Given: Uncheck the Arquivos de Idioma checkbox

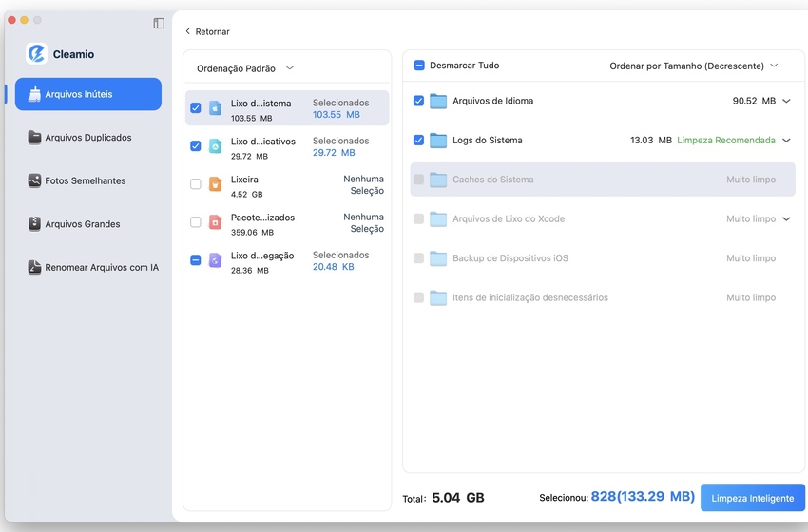Looking at the screenshot, I should click(x=418, y=101).
